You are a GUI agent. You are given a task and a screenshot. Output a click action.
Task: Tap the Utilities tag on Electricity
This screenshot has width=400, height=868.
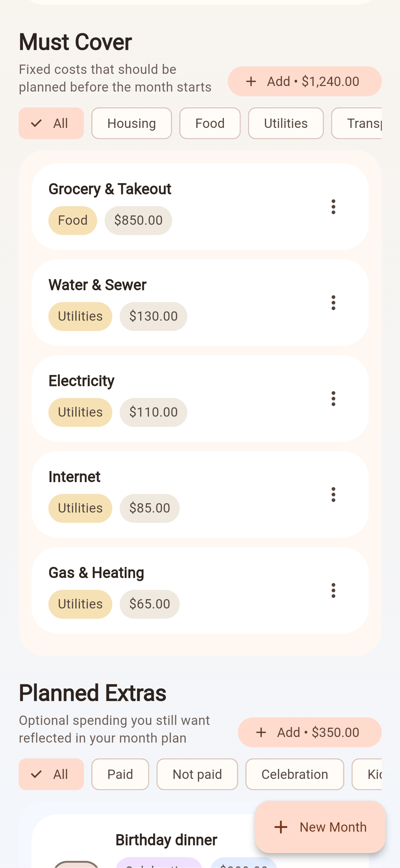[x=80, y=412]
